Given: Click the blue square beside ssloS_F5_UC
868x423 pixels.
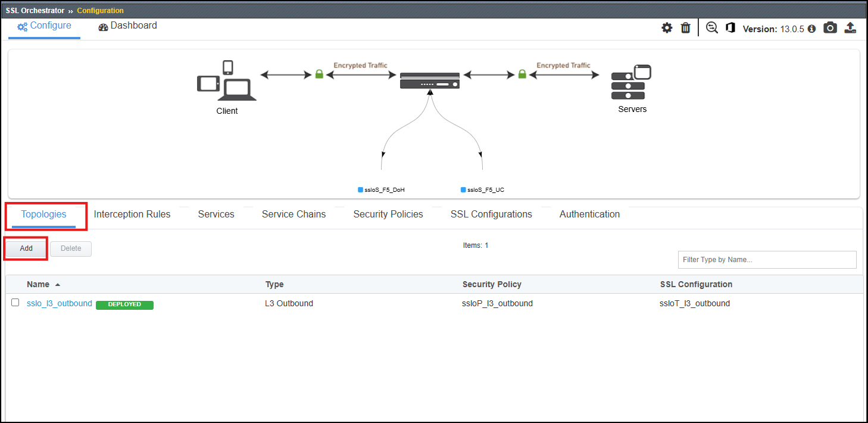Looking at the screenshot, I should click(x=463, y=190).
